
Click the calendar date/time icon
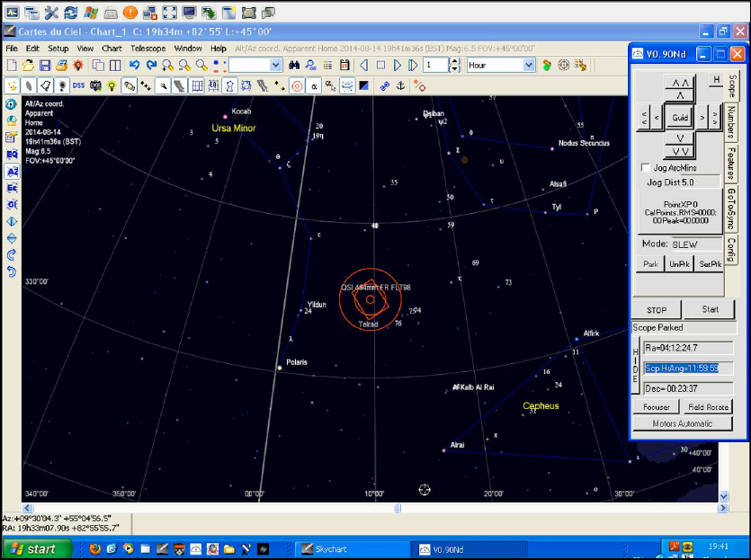(344, 66)
